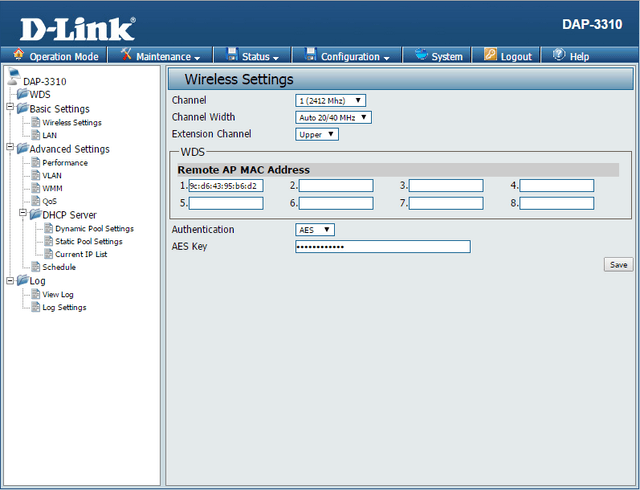The image size is (640, 490).
Task: Click the WDS folder icon
Action: coord(22,94)
